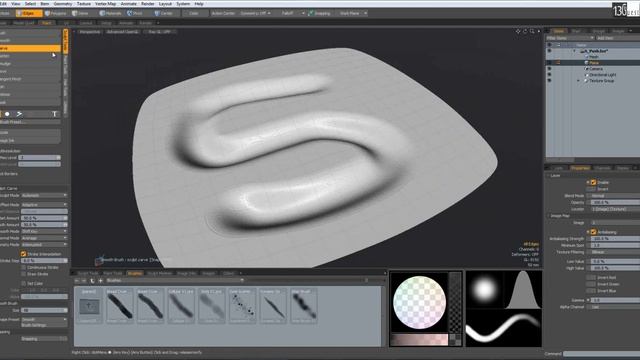Screen dimensions: 640x360
Task: Select the Items selection mode icon
Action: [x=75, y=13]
